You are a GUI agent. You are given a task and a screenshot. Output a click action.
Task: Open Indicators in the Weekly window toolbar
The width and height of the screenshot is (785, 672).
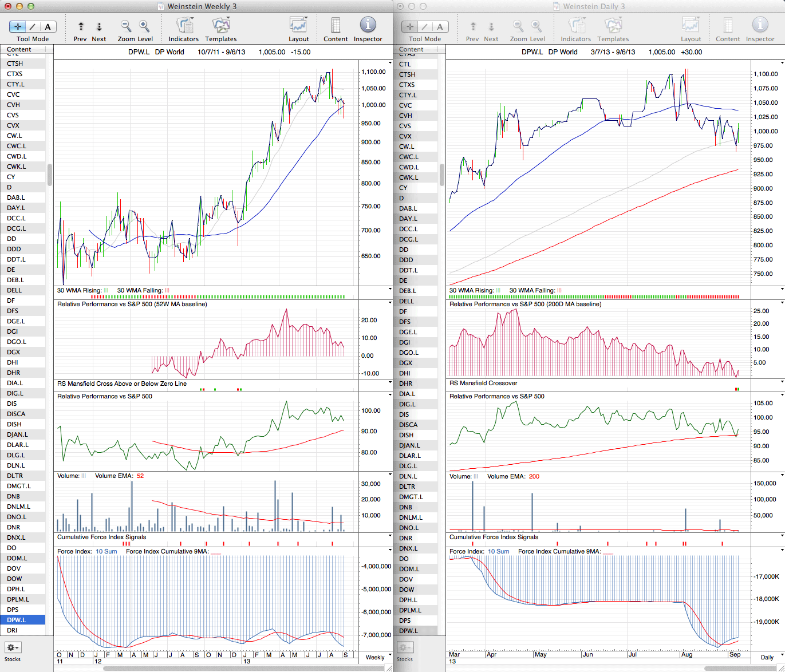coord(184,26)
